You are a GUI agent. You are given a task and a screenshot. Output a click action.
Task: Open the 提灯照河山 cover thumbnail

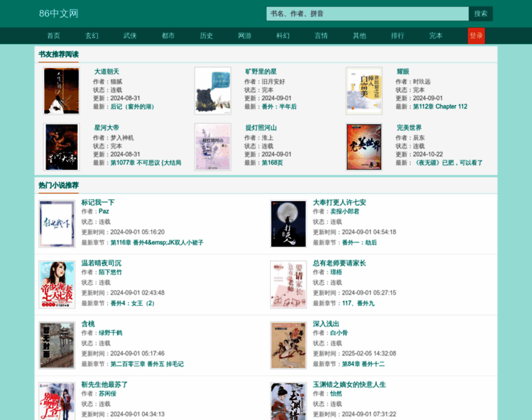213,147
